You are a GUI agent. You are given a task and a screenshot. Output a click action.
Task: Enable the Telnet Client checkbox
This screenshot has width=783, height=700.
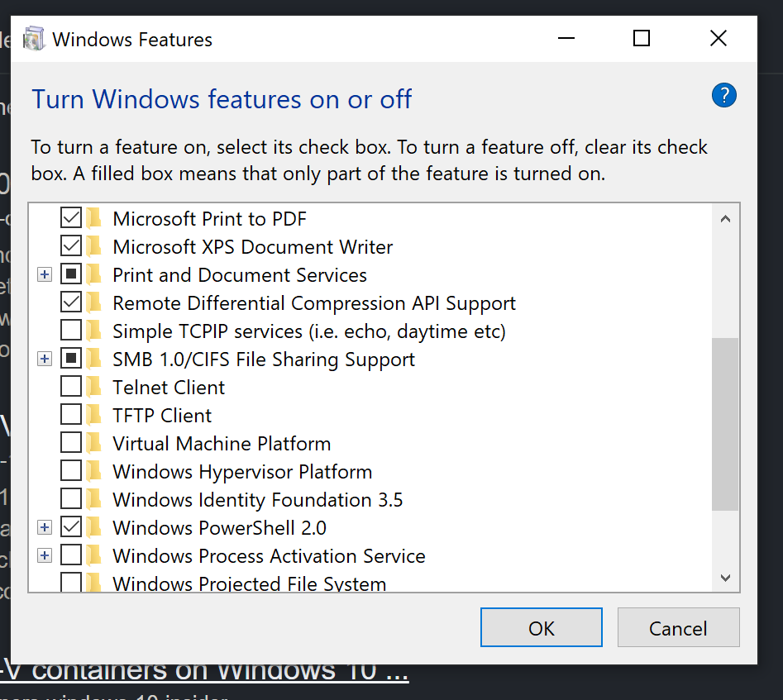point(71,387)
